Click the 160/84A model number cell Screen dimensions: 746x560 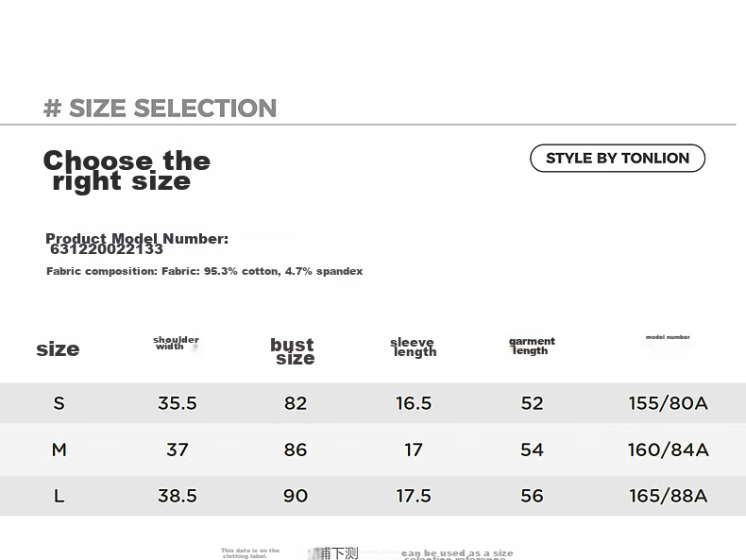pyautogui.click(x=668, y=450)
